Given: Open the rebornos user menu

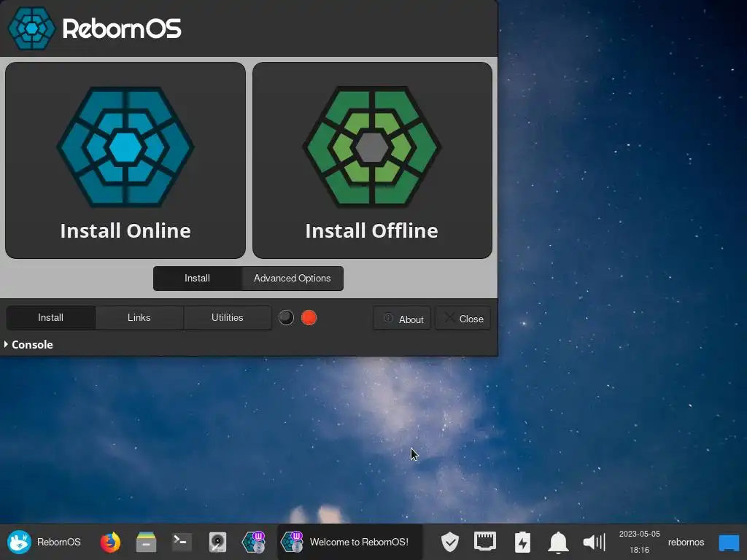Looking at the screenshot, I should 686,542.
